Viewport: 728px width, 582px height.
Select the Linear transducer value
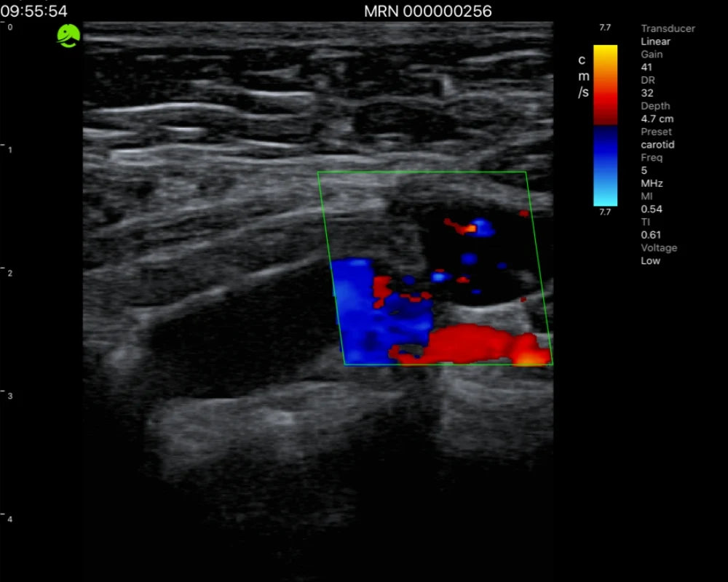coord(656,41)
